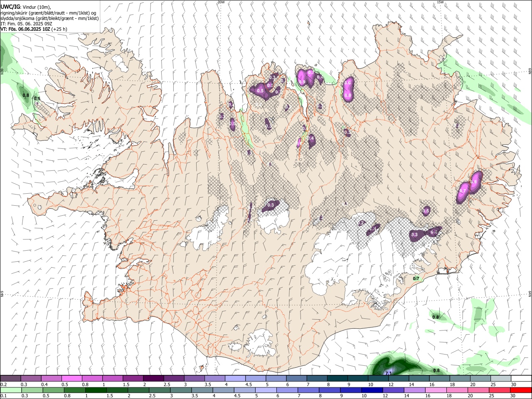
Task: Click the 20W longitude label at top
Action: click(221, 2)
